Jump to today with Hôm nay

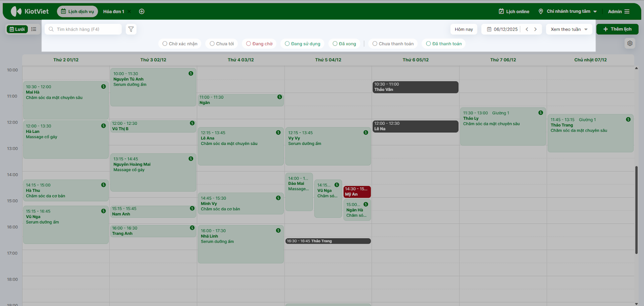tap(464, 29)
